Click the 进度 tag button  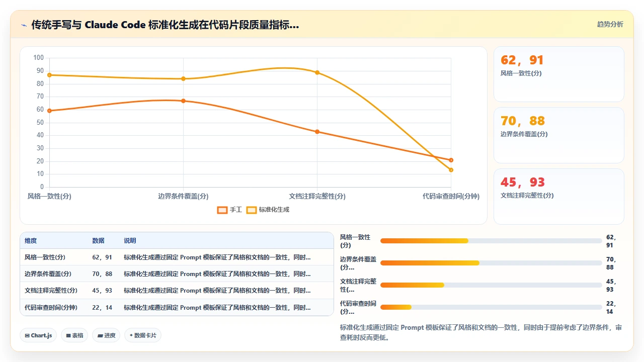[106, 335]
